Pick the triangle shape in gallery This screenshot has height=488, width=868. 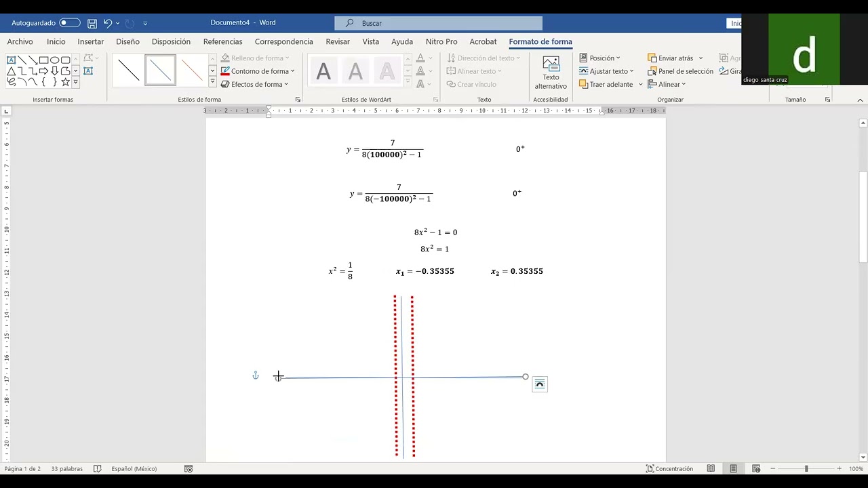pos(11,70)
